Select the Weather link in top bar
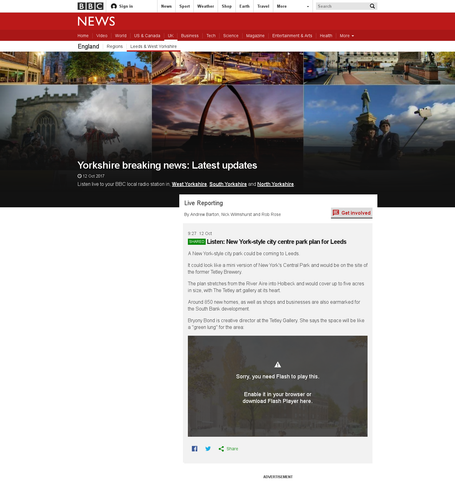455x500 pixels. tap(206, 6)
